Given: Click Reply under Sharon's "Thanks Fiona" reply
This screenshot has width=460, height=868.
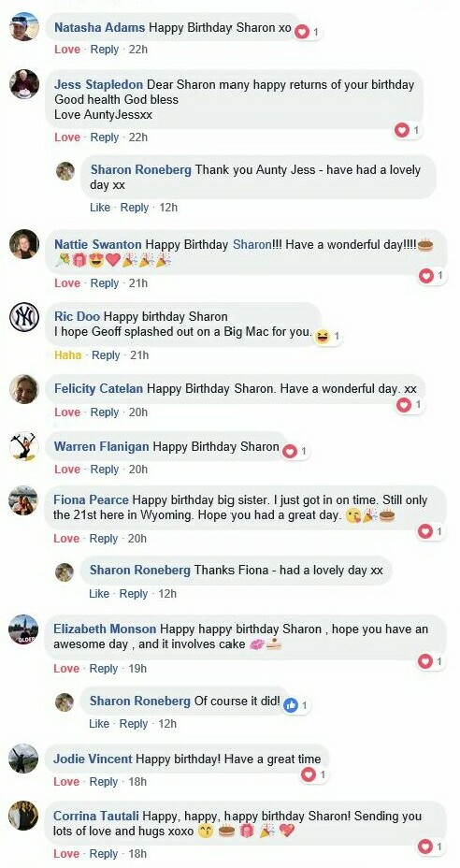Looking at the screenshot, I should click(x=134, y=593).
